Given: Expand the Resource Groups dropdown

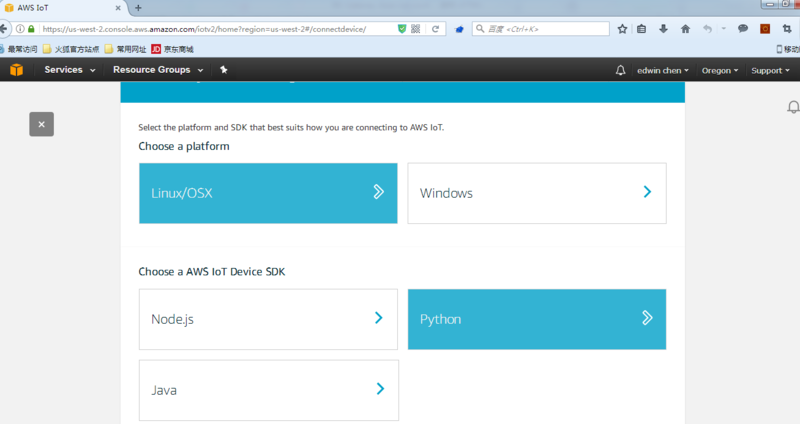Looking at the screenshot, I should pos(158,70).
